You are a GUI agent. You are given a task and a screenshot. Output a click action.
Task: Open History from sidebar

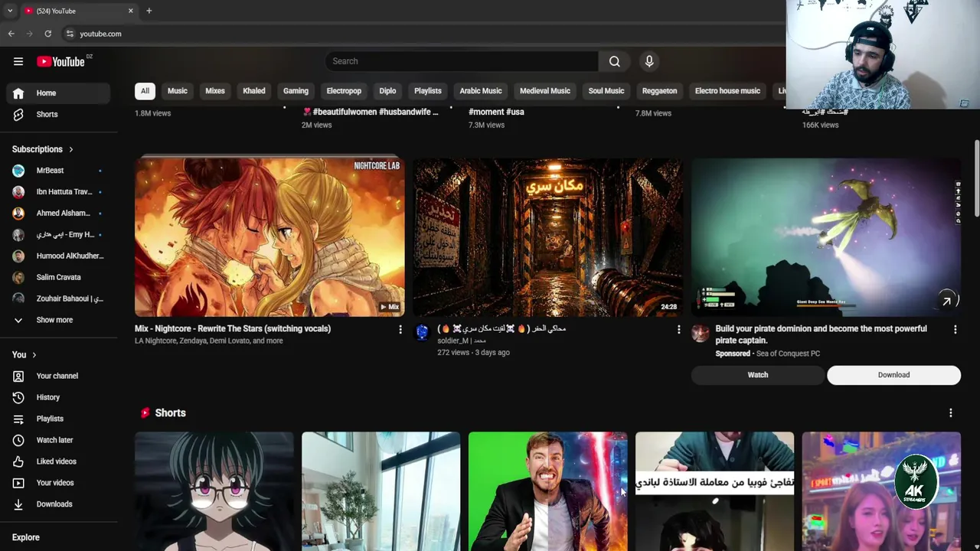click(x=59, y=397)
